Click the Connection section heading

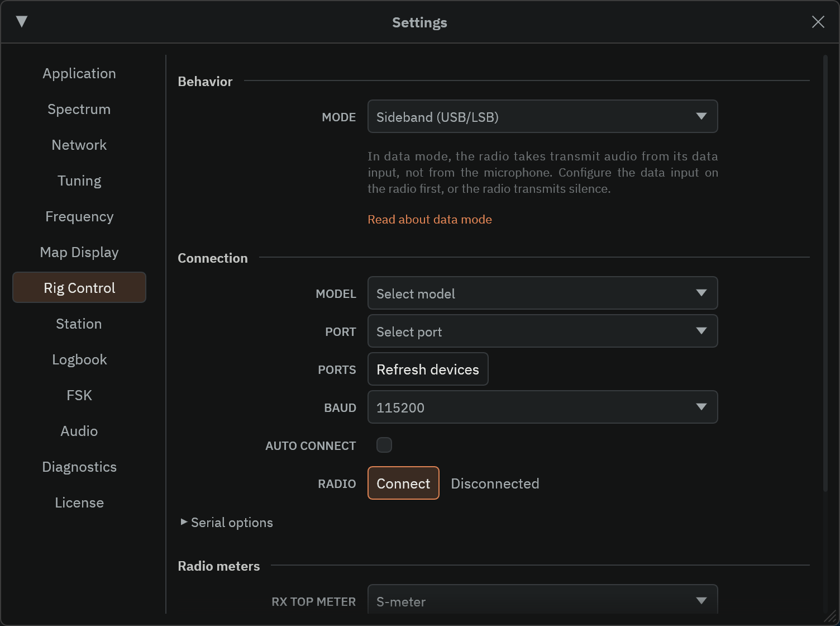[x=213, y=258]
